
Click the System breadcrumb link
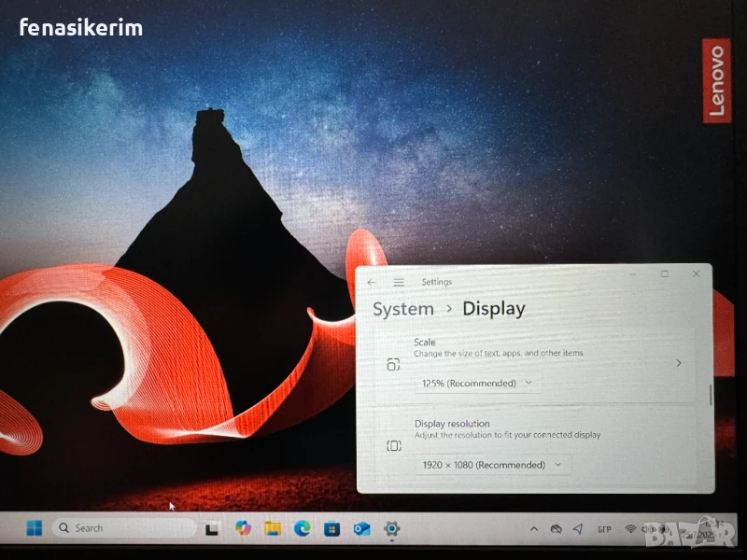[x=403, y=309]
